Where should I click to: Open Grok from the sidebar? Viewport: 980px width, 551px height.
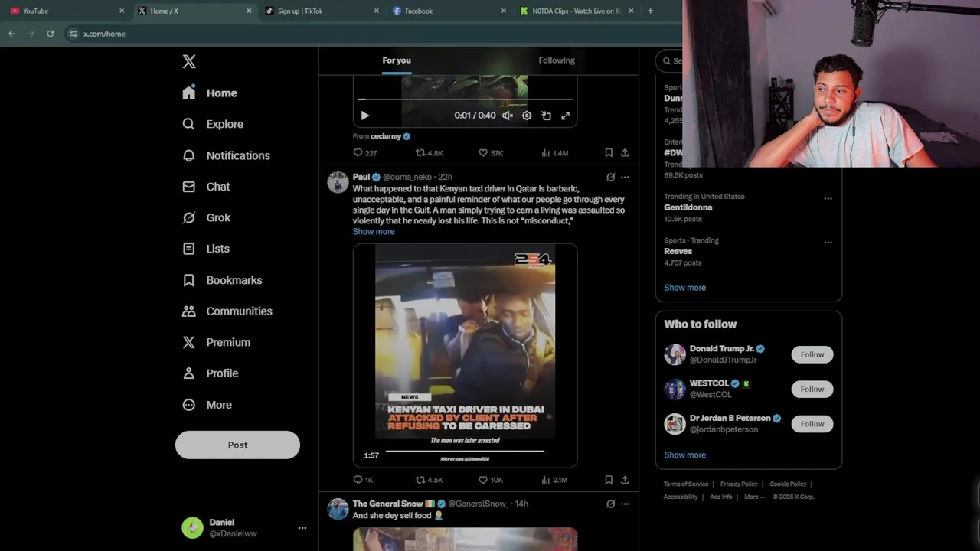(206, 218)
